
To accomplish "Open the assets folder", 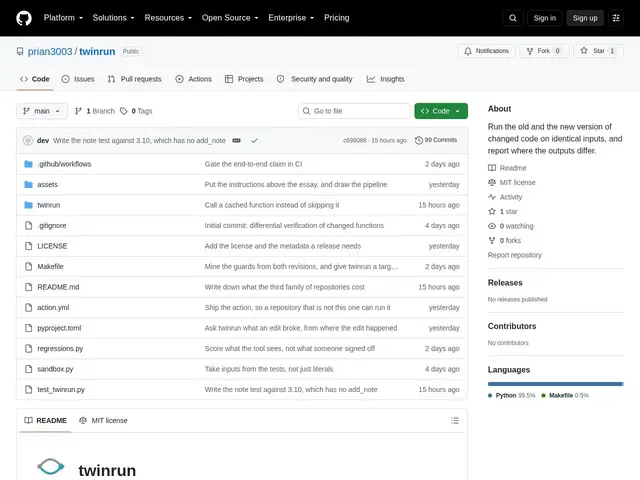I will click(x=47, y=184).
